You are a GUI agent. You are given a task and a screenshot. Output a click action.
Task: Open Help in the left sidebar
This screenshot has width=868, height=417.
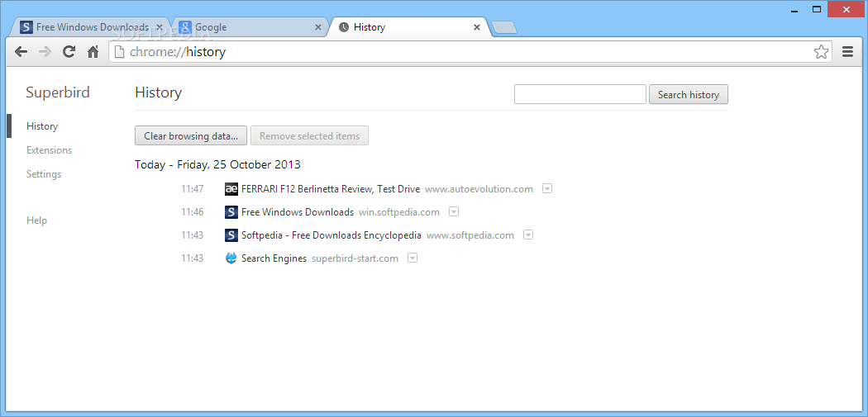(x=36, y=220)
